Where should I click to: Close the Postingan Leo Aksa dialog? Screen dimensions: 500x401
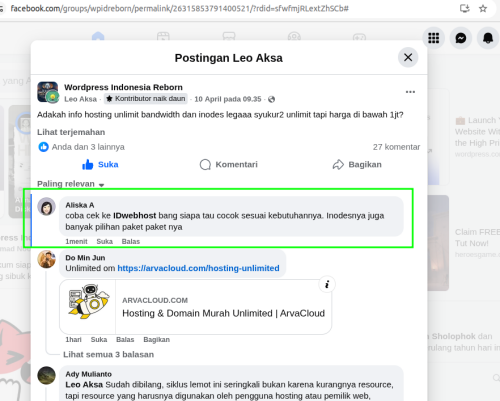click(408, 57)
